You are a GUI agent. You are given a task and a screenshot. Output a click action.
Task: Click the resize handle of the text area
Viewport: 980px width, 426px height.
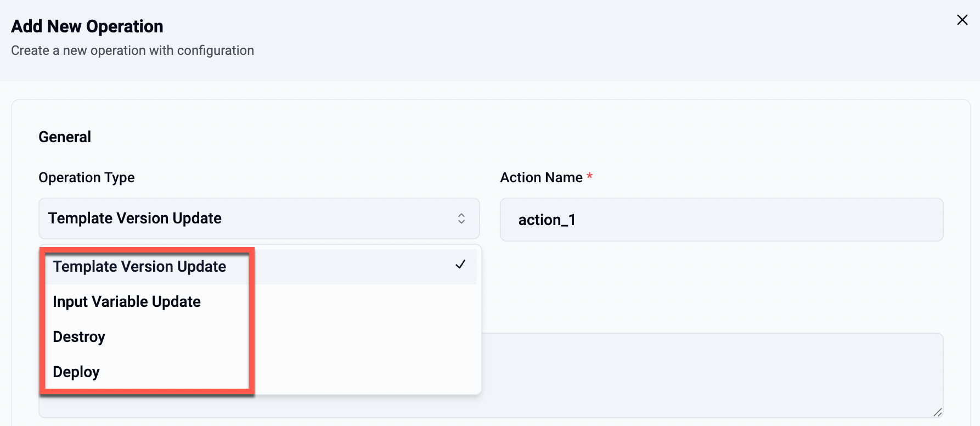(937, 412)
